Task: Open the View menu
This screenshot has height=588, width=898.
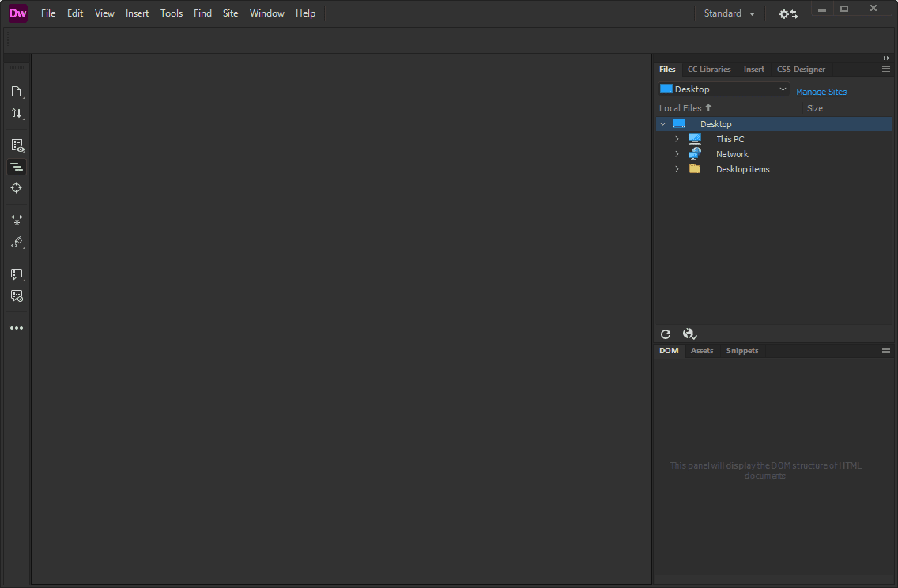Action: (x=104, y=13)
